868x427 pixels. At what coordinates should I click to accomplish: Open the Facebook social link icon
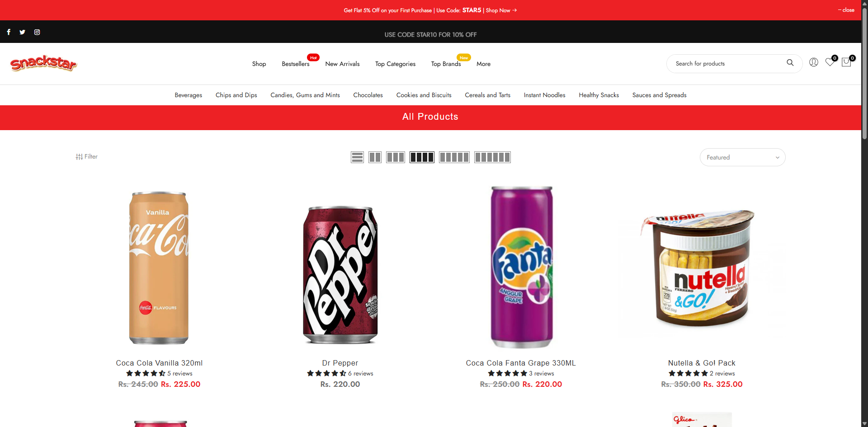[9, 32]
